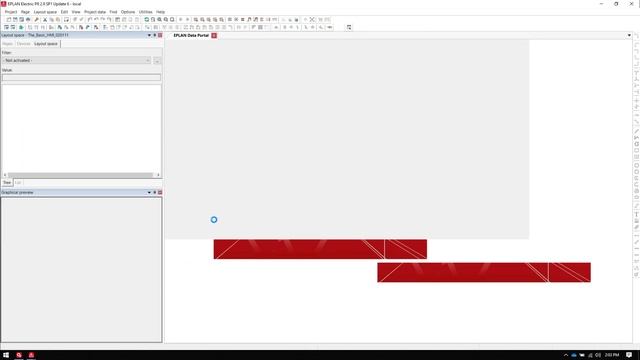Open the Help menu
The height and width of the screenshot is (360, 640).
click(160, 12)
